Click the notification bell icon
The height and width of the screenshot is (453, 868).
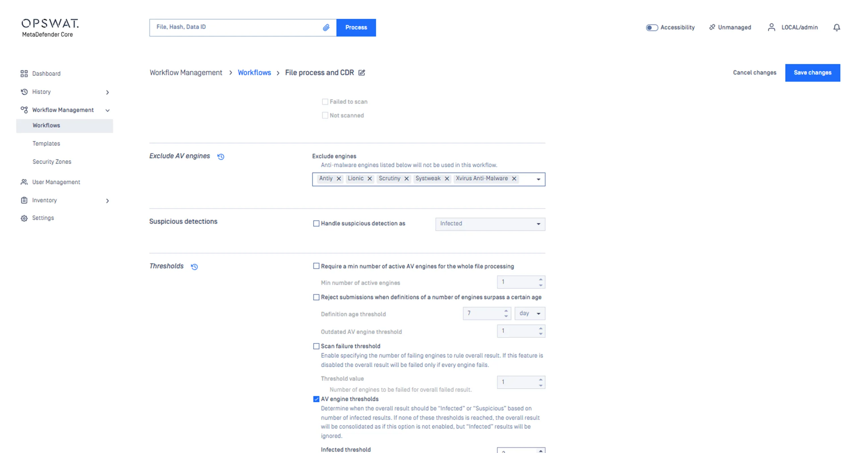pos(836,27)
